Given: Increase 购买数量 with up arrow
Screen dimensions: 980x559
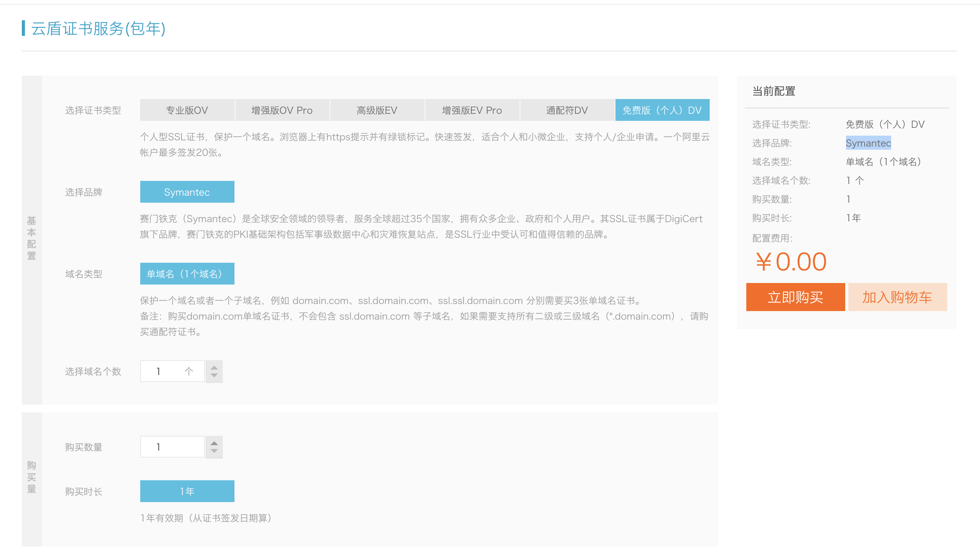Looking at the screenshot, I should tap(214, 443).
